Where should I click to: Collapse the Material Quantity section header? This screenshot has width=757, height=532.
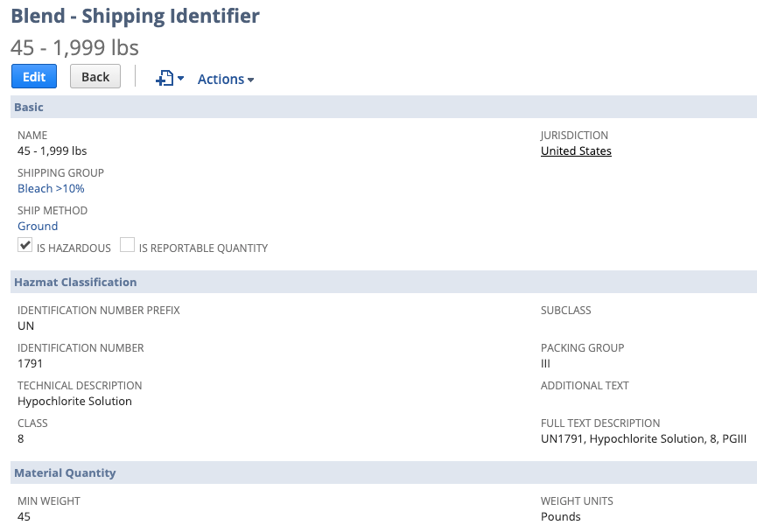[x=383, y=472]
